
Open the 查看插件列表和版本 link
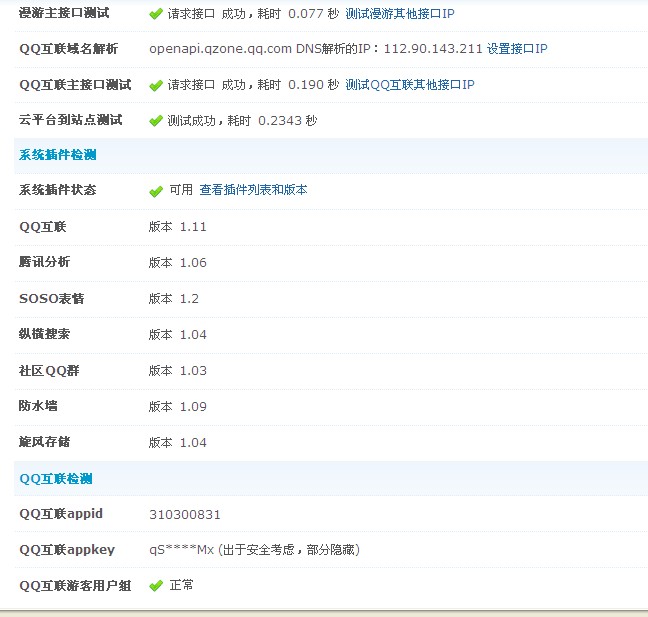253,190
